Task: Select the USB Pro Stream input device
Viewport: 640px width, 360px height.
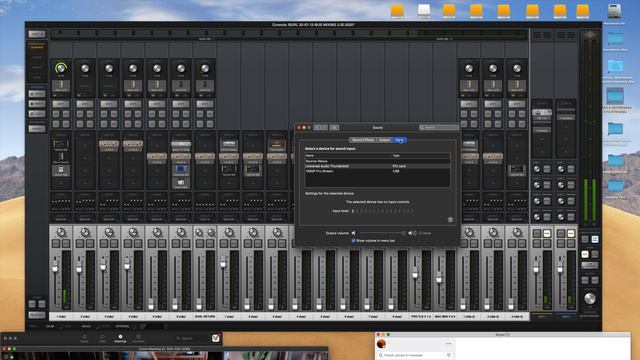Action: tap(378, 171)
